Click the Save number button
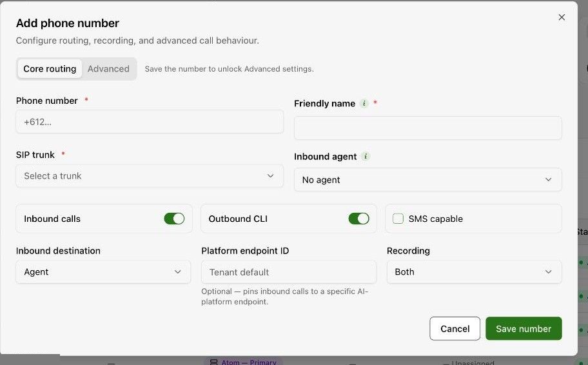 pyautogui.click(x=524, y=329)
